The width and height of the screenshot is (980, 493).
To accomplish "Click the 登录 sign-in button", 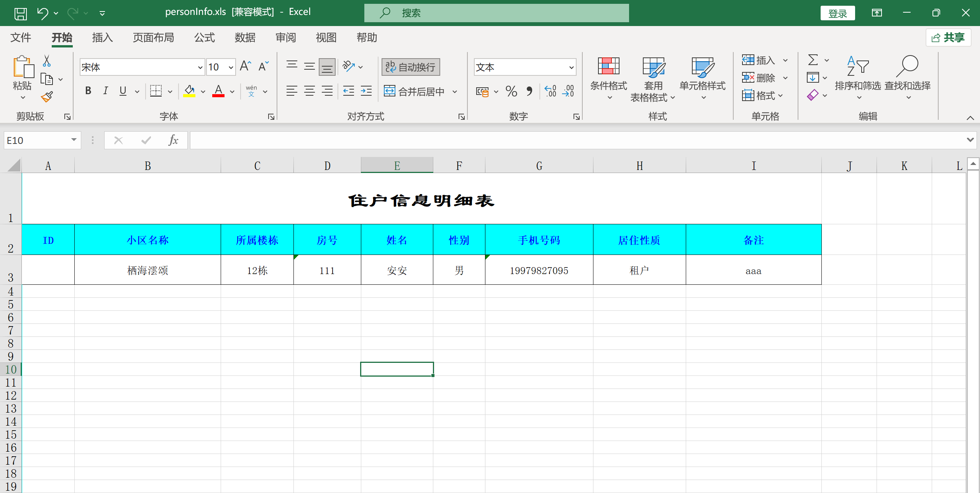I will [837, 13].
